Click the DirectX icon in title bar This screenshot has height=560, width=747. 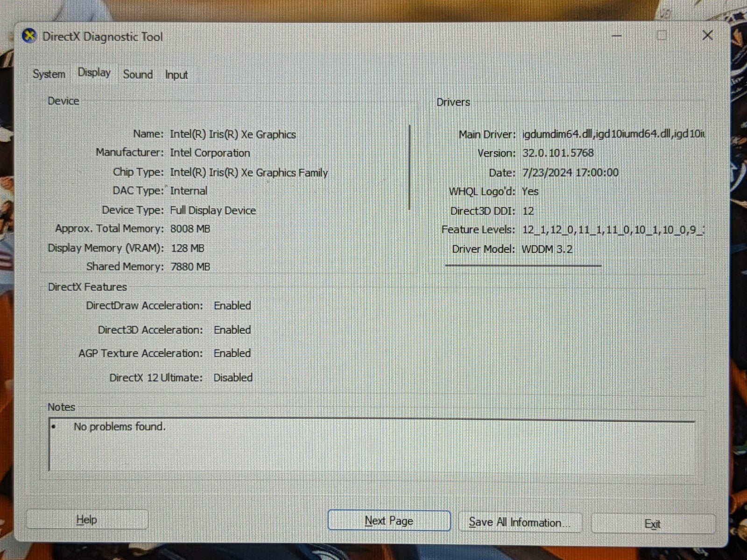click(x=29, y=36)
